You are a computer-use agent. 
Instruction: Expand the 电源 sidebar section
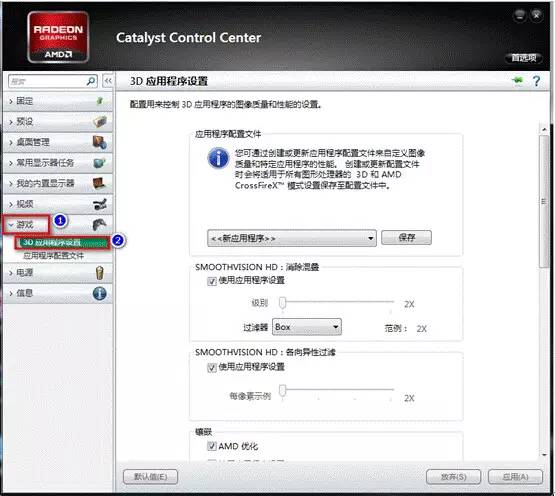pos(57,273)
